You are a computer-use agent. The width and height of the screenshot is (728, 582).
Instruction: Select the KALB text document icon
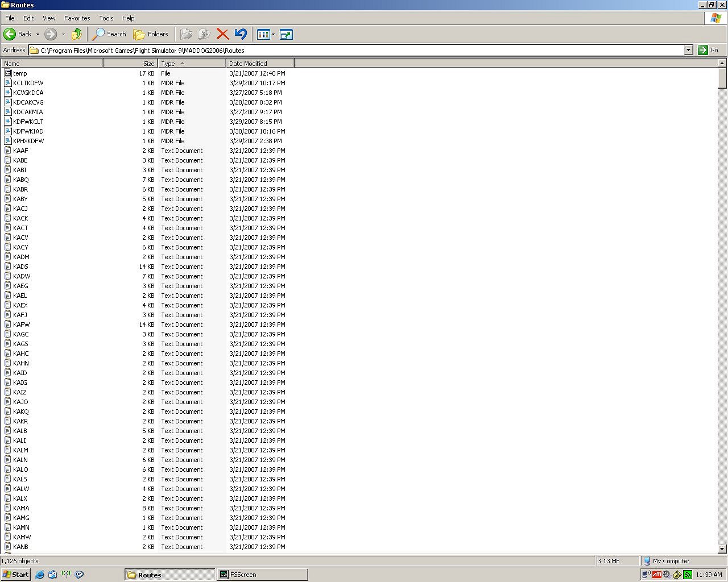[8, 431]
